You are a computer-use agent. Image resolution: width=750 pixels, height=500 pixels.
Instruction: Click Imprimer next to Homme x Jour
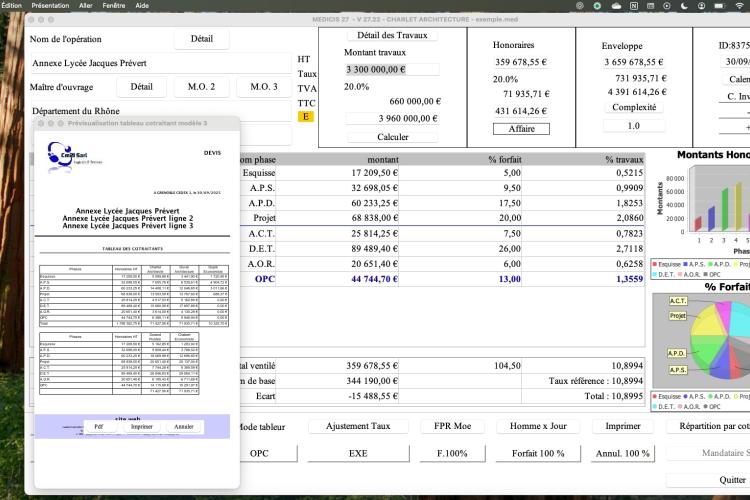(623, 426)
